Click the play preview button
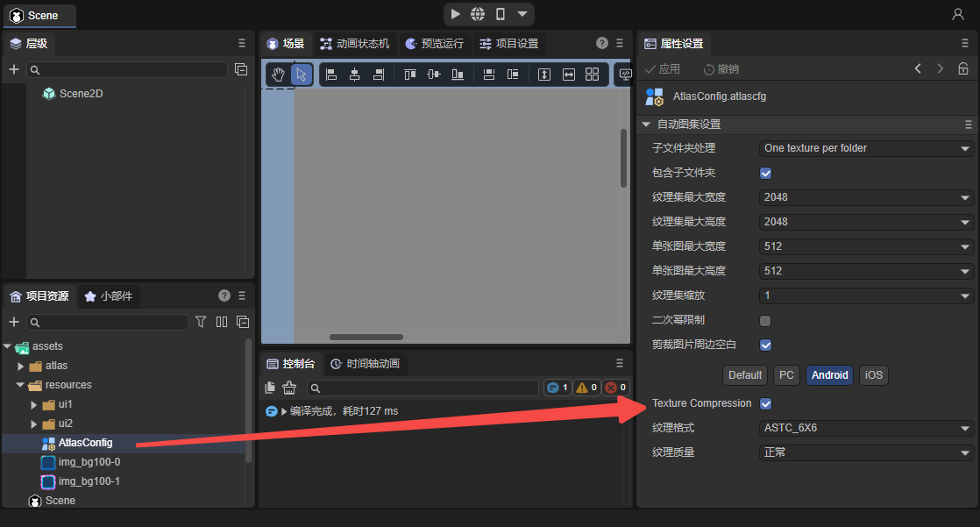The width and height of the screenshot is (980, 527). coord(455,14)
